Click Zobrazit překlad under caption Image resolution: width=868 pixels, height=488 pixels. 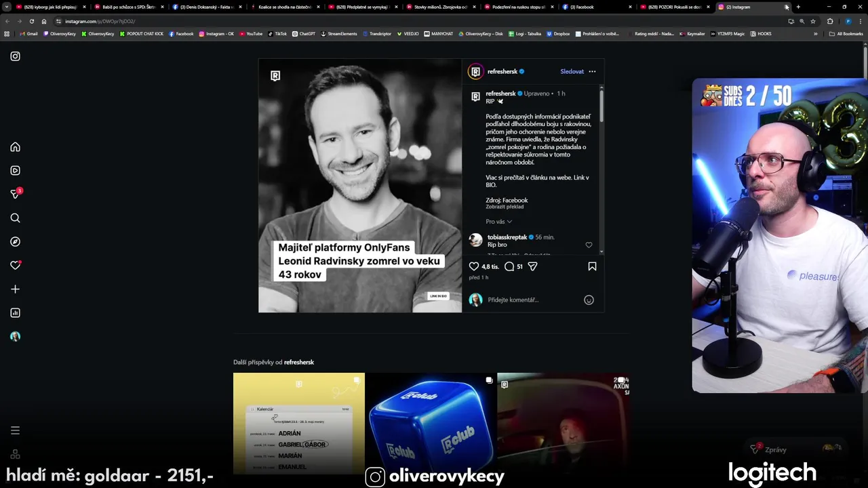click(505, 207)
